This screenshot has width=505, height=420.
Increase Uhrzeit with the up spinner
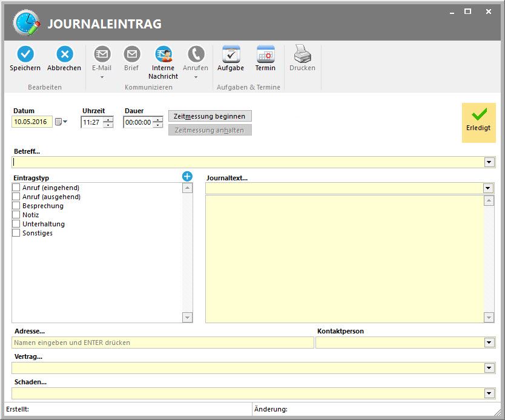point(108,119)
